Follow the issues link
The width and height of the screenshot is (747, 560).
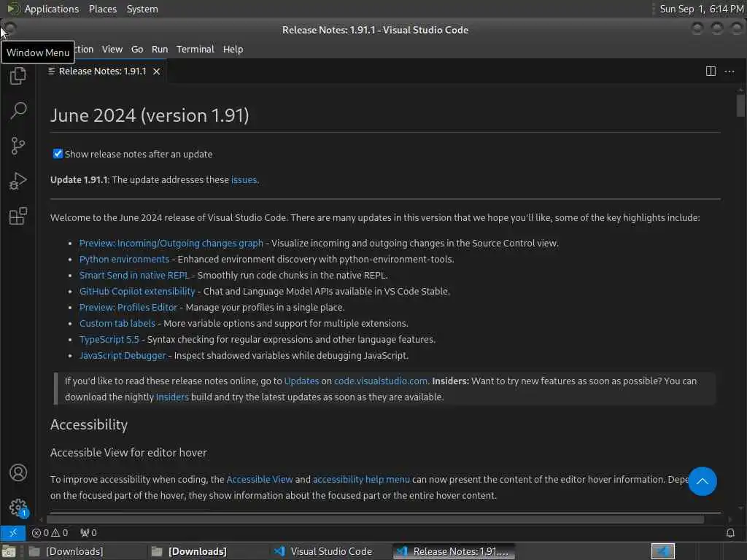[244, 180]
